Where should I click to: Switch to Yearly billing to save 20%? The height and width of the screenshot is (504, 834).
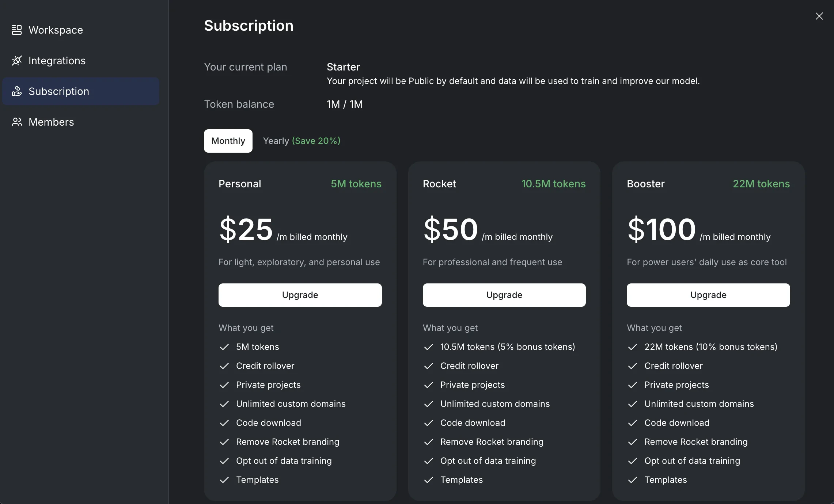pyautogui.click(x=302, y=141)
